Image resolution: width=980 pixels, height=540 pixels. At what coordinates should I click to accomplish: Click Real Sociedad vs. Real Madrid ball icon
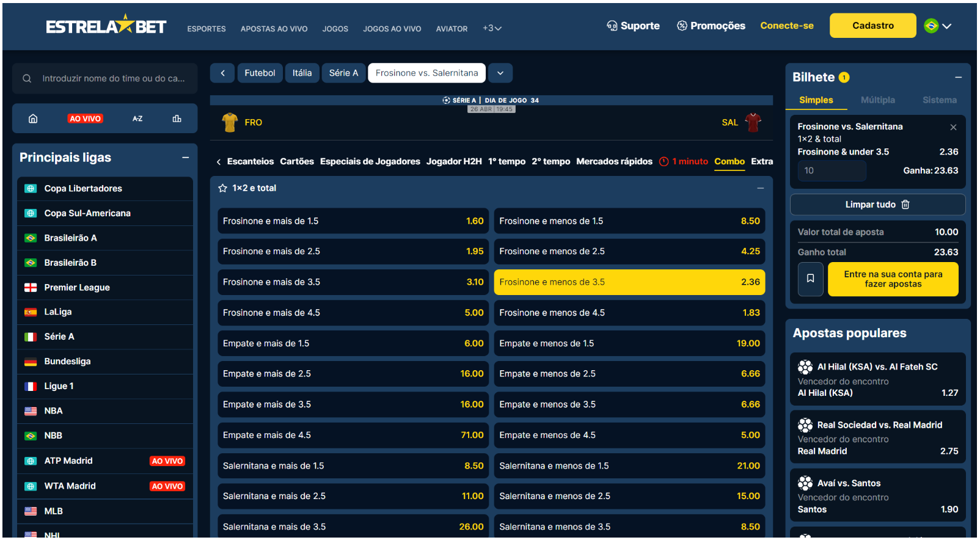click(805, 425)
